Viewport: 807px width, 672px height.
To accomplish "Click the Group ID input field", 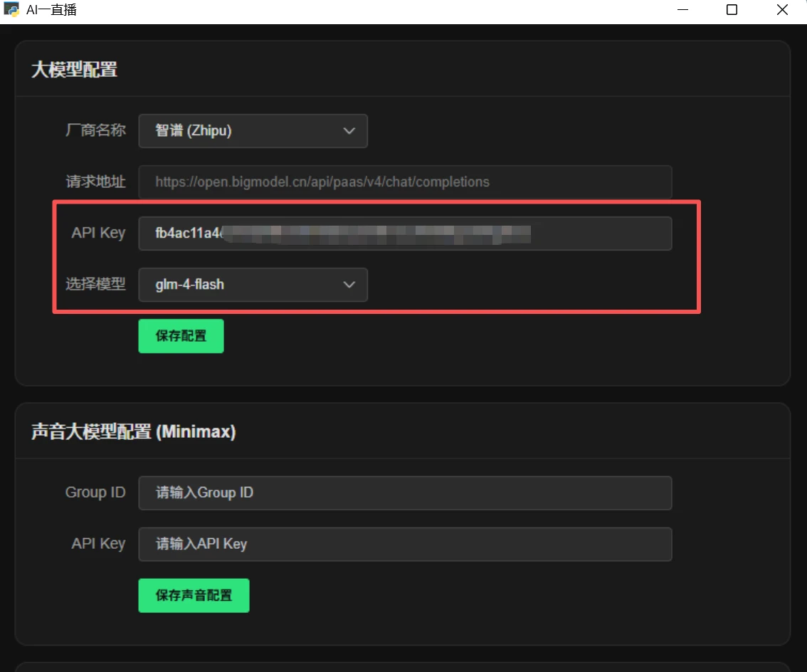I will coord(404,493).
